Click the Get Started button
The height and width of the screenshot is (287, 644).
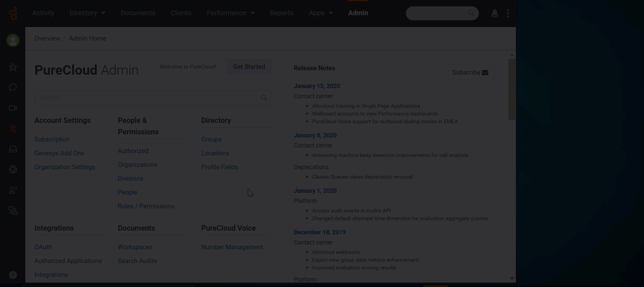pyautogui.click(x=249, y=67)
